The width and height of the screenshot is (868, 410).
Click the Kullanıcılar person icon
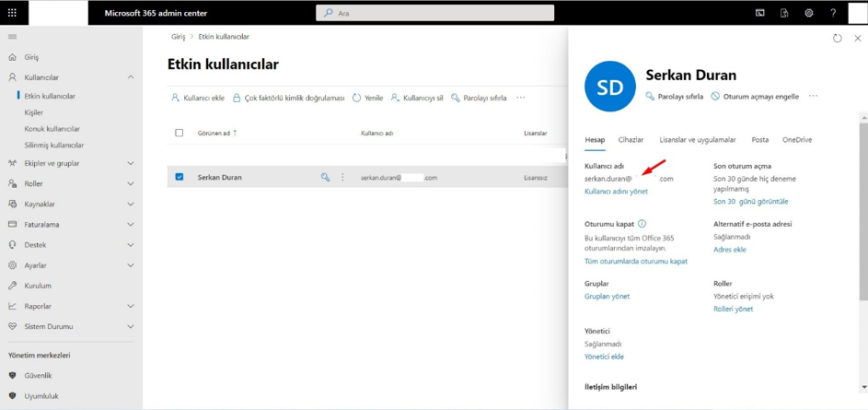(x=13, y=77)
